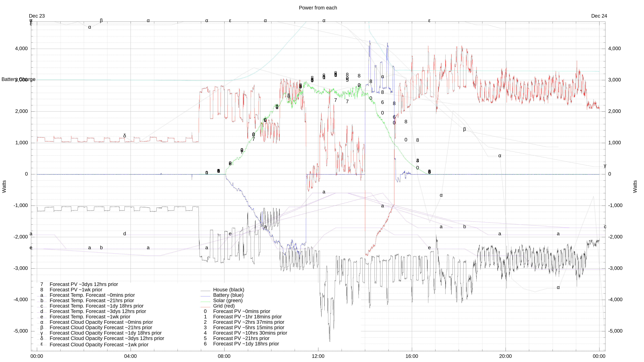Select right-axis tick label "4,000"

pos(614,49)
